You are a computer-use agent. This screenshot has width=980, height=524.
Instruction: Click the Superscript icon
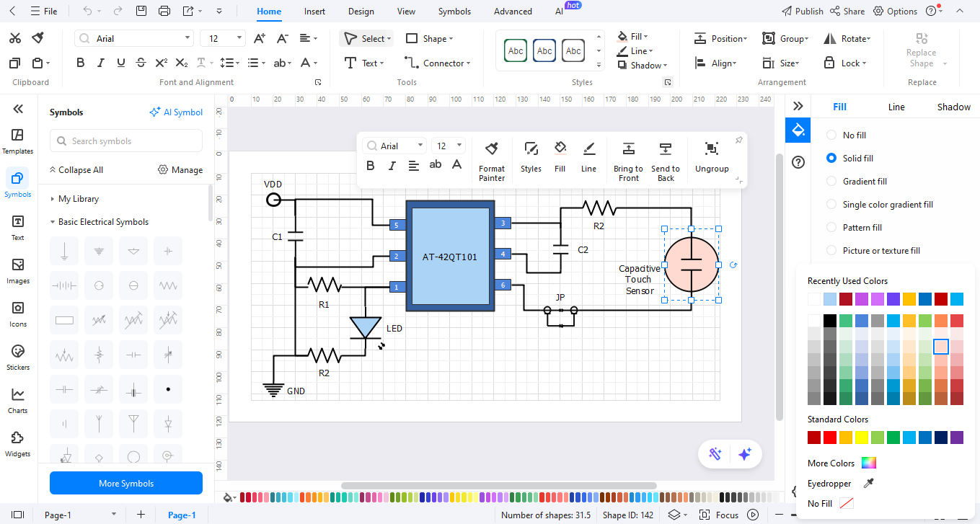tap(162, 63)
